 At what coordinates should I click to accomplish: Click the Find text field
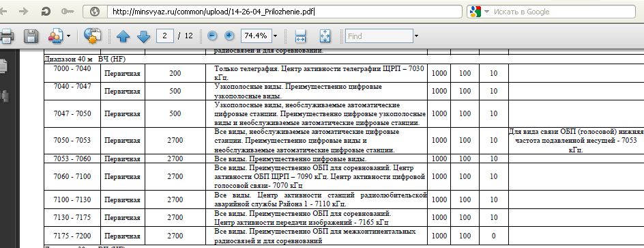[379, 36]
